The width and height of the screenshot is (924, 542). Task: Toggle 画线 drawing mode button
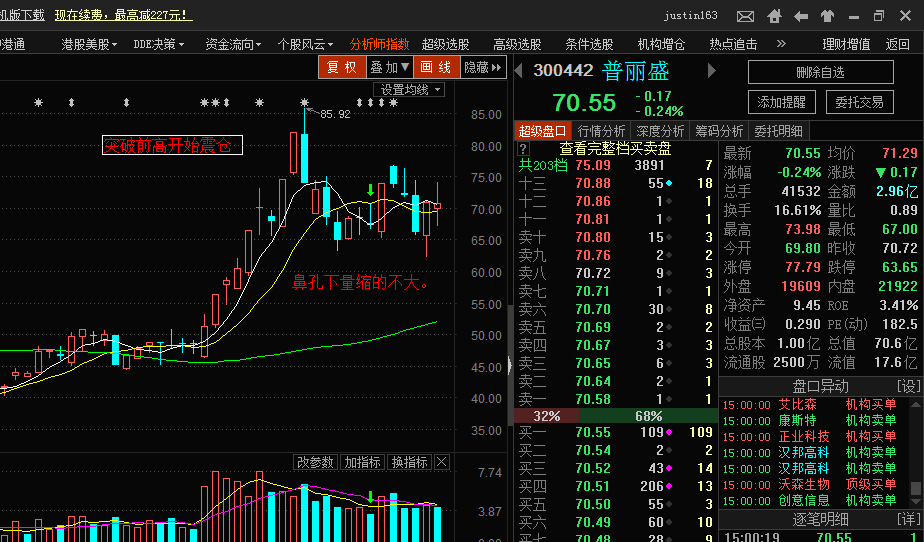pyautogui.click(x=436, y=67)
